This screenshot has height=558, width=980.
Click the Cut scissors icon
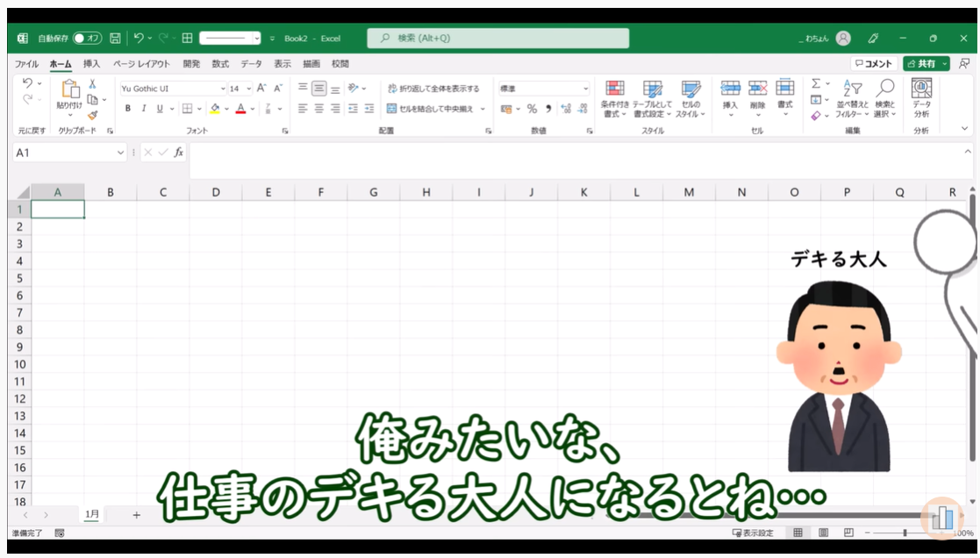coord(92,84)
